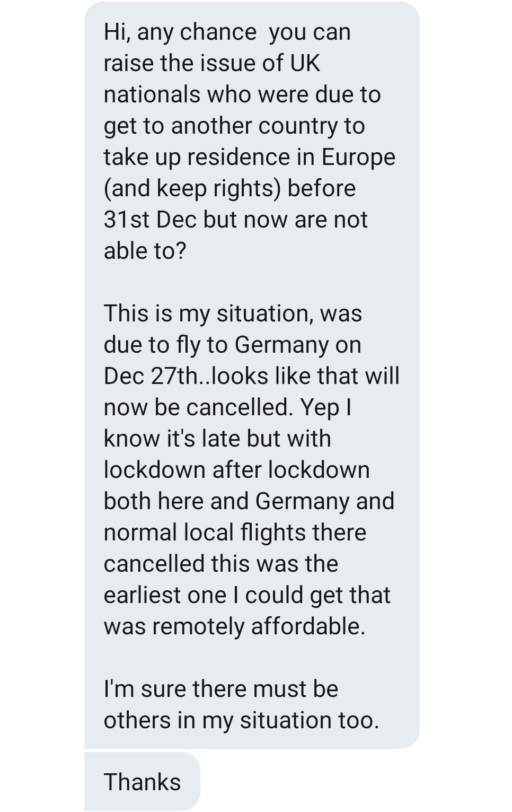
Task: Click the line 'both here and Germany and'
Action: pyautogui.click(x=249, y=501)
